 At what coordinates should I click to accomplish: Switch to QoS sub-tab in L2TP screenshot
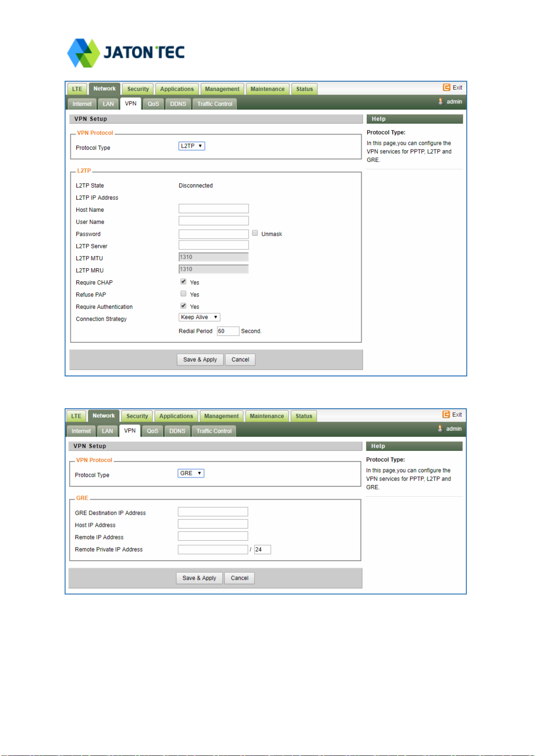point(153,104)
